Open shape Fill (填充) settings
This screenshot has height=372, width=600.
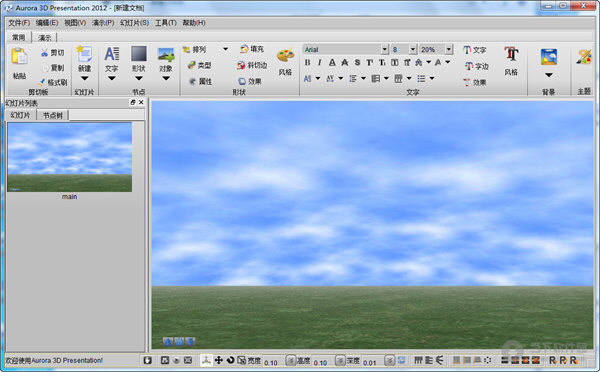[x=252, y=49]
